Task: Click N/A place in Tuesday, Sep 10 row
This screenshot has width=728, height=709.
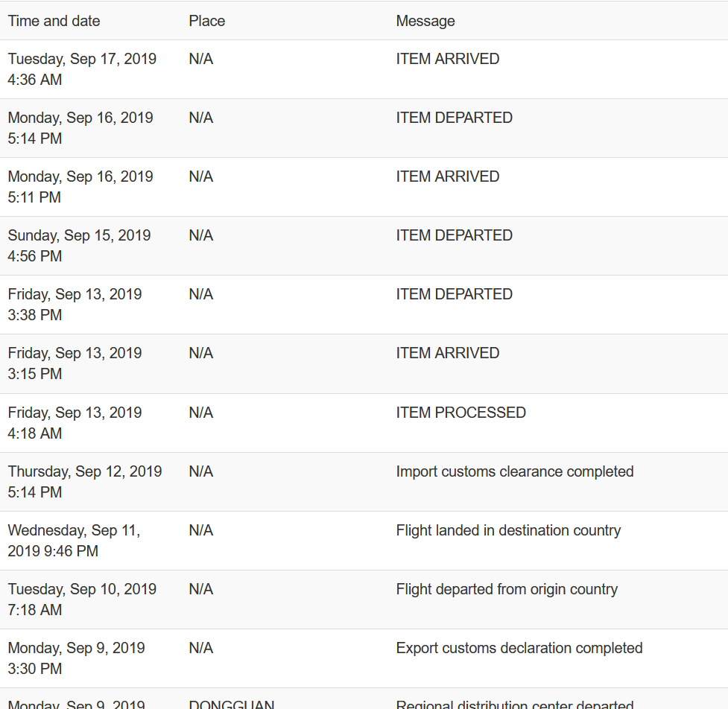Action: click(200, 589)
